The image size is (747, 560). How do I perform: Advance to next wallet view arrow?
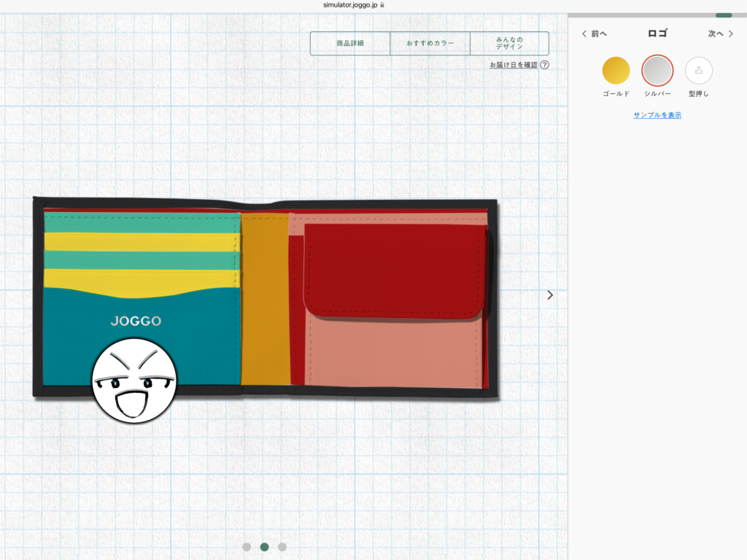(x=550, y=295)
